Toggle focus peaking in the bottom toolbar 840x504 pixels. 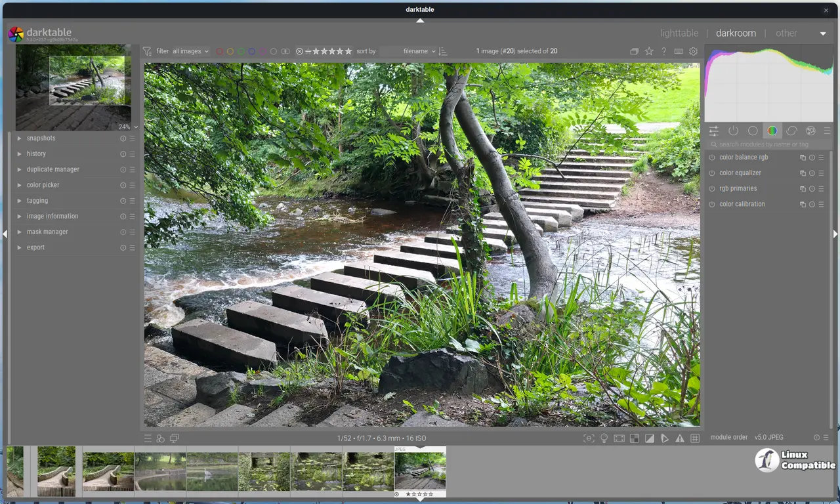[589, 438]
